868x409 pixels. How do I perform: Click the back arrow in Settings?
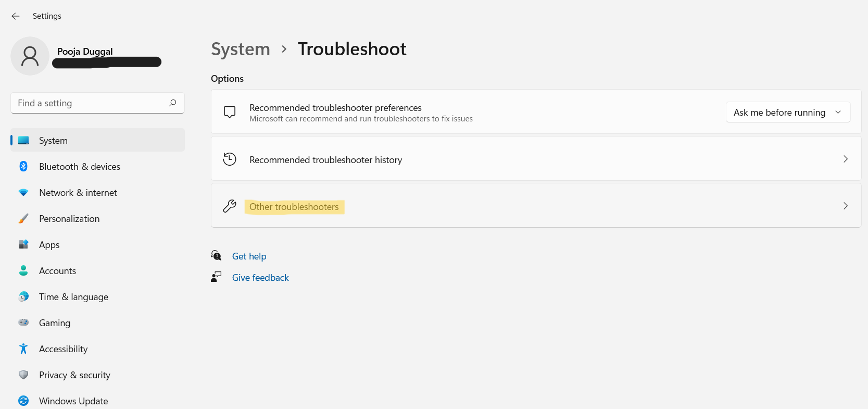[x=16, y=16]
